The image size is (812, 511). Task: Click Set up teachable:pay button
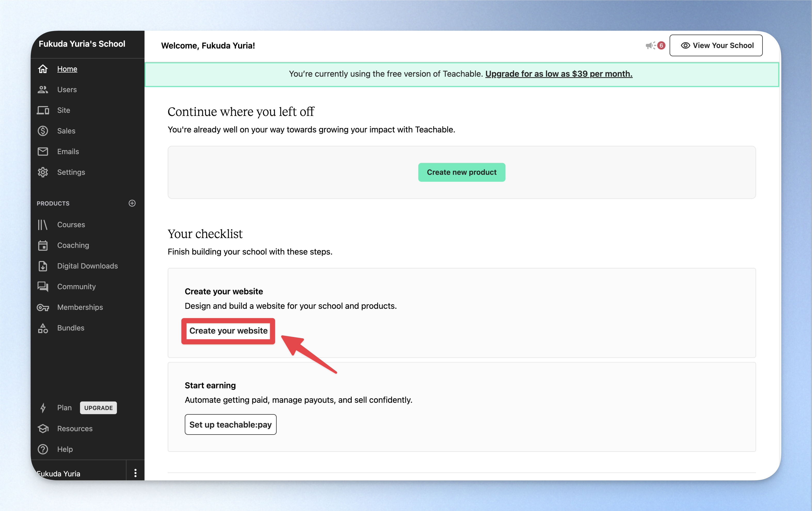pyautogui.click(x=231, y=424)
